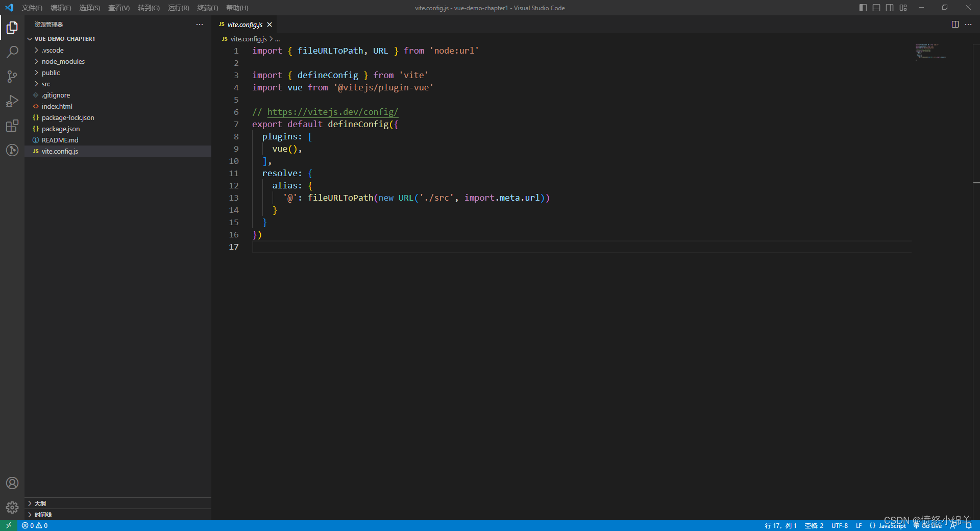Open the Extensions view
This screenshot has width=980, height=531.
point(12,126)
